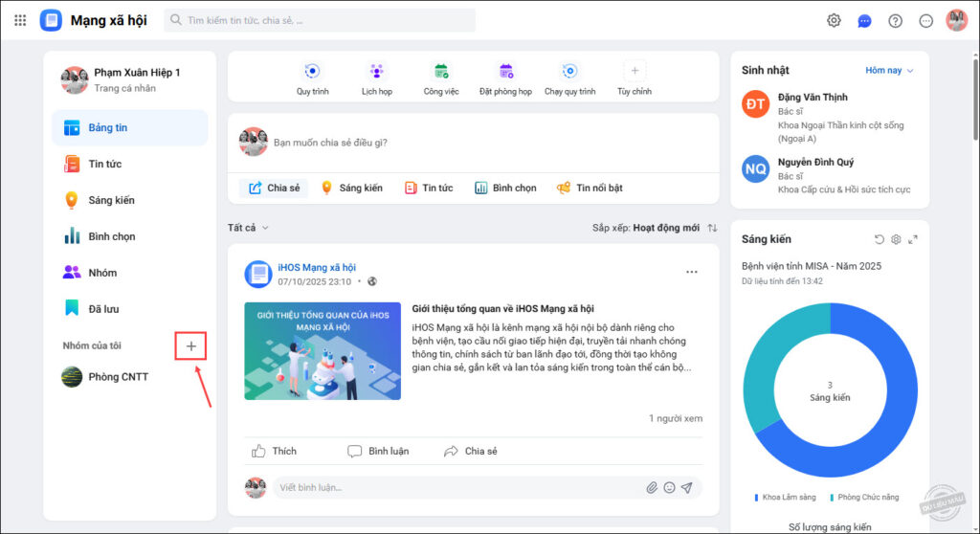Screen dimensions: 980x534
Task: Share the post via Chia sẻ button
Action: click(x=471, y=451)
